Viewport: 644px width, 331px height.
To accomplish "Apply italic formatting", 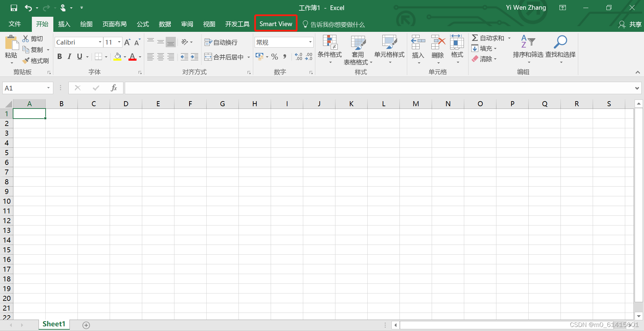I will coord(69,56).
